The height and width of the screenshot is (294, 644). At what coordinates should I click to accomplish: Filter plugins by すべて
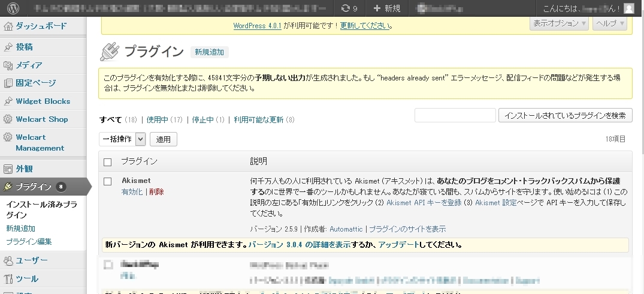[x=111, y=120]
